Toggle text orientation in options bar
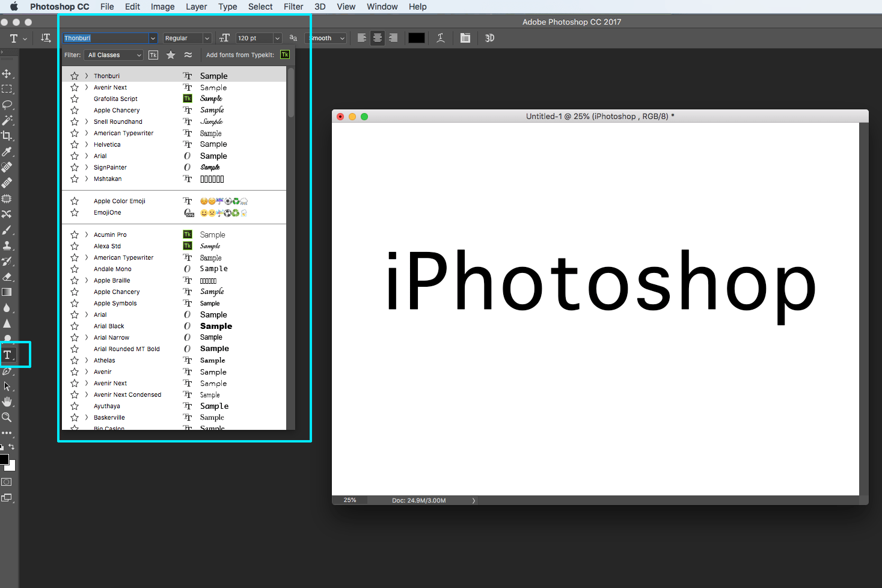This screenshot has height=588, width=882. point(46,38)
